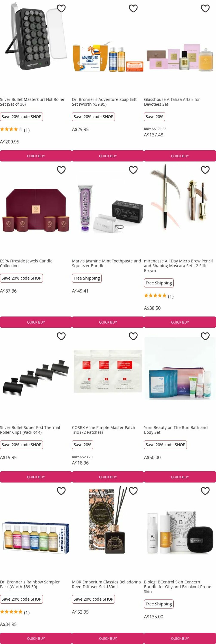Select the Free Shipping badge on Biologi BControl Bundle
The image size is (216, 644).
pyautogui.click(x=159, y=604)
